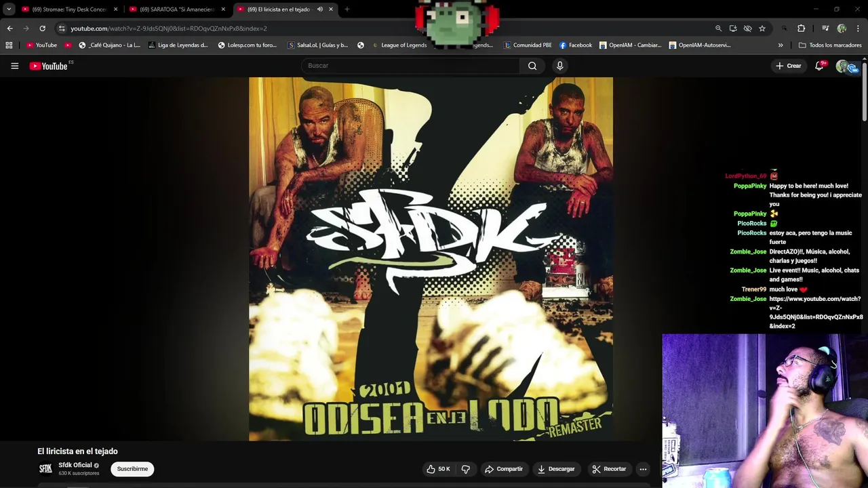This screenshot has width=868, height=488.
Task: Click Trener99 username in chat
Action: pyautogui.click(x=753, y=289)
